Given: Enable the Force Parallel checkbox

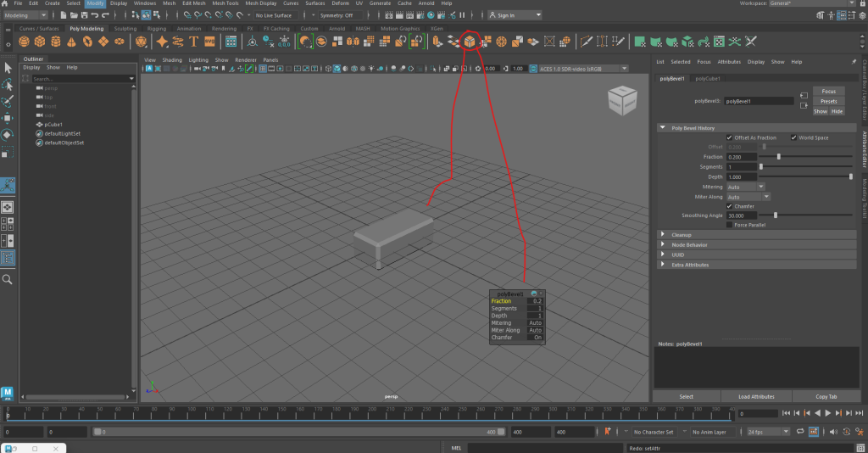Looking at the screenshot, I should [x=730, y=225].
